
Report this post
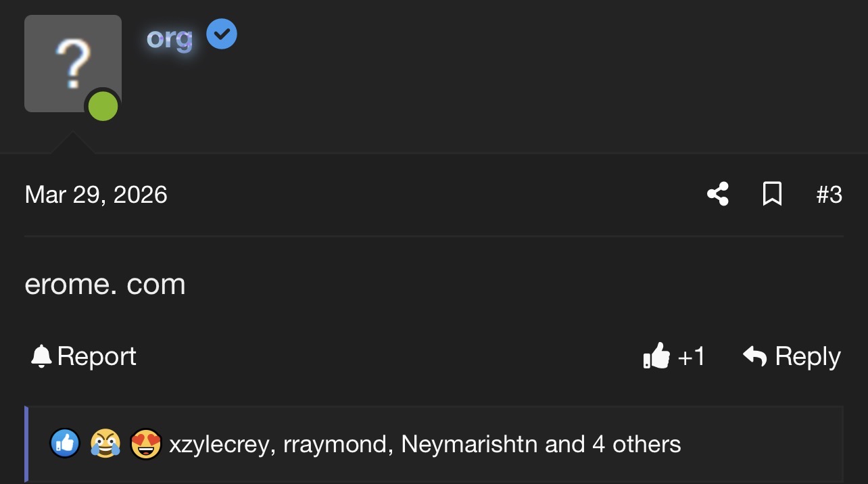[x=97, y=356]
